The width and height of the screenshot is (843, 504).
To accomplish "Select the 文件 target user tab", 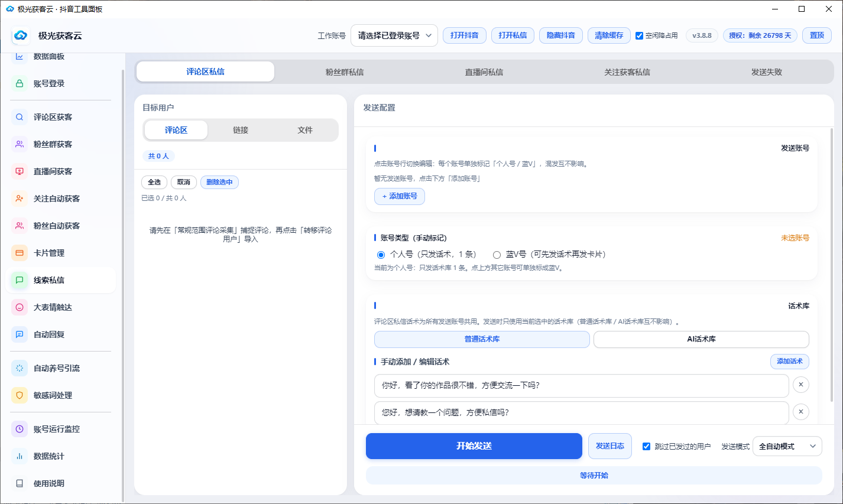I will [x=305, y=130].
